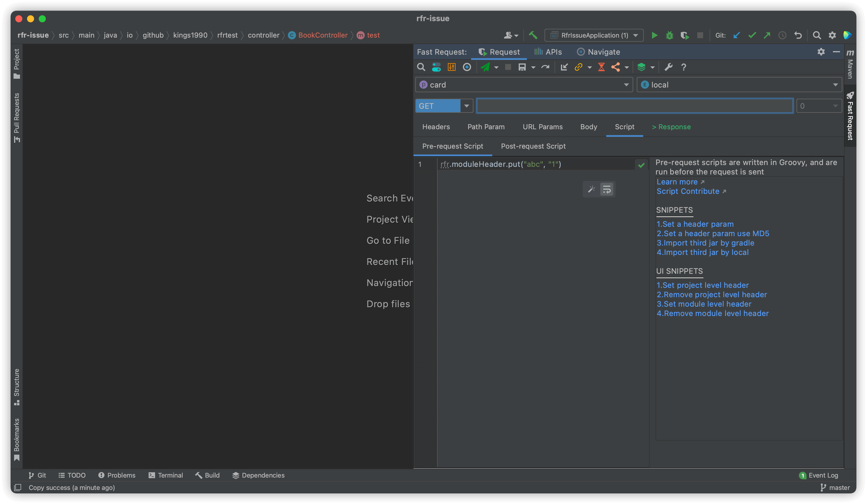The height and width of the screenshot is (504, 867).
Task: Click the share request icon
Action: point(616,67)
